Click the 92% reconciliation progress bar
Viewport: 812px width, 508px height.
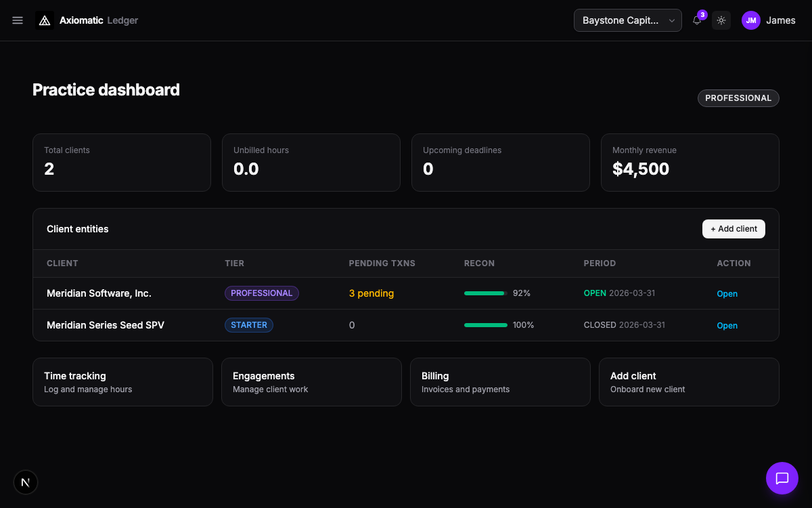click(485, 293)
